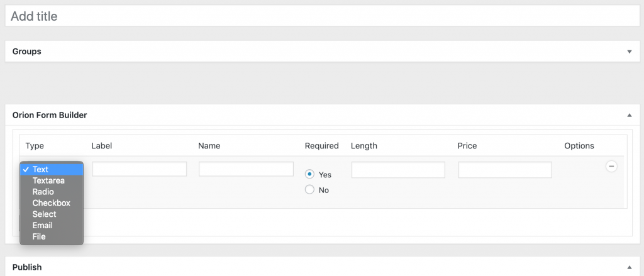Viewport: 644px width, 276px height.
Task: Focus the Label text input
Action: 140,169
